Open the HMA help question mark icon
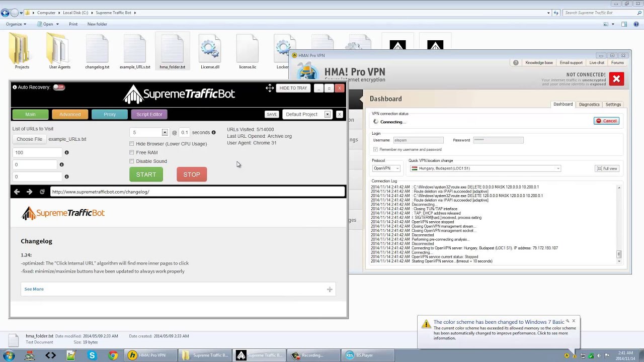Screen dimensions: 644x362 pyautogui.click(x=516, y=63)
